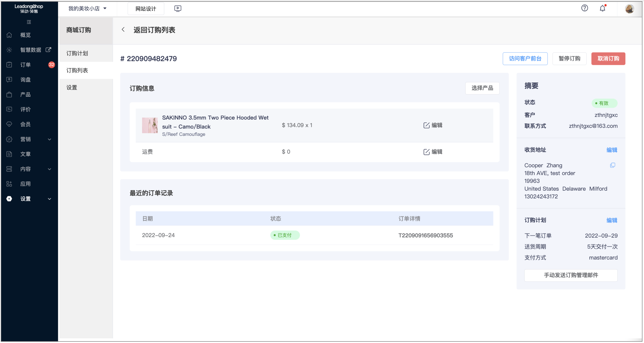Click the help question mark icon
The width and height of the screenshot is (644, 343).
585,8
